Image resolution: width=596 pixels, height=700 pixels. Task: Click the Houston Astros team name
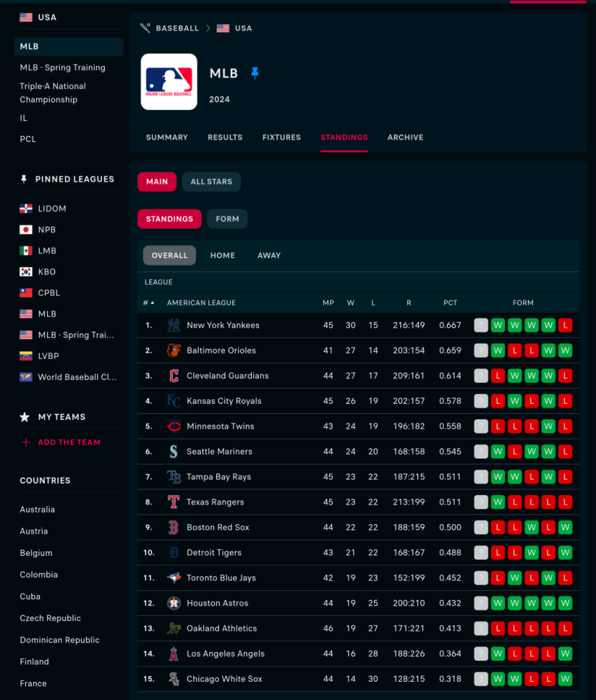[x=218, y=603]
